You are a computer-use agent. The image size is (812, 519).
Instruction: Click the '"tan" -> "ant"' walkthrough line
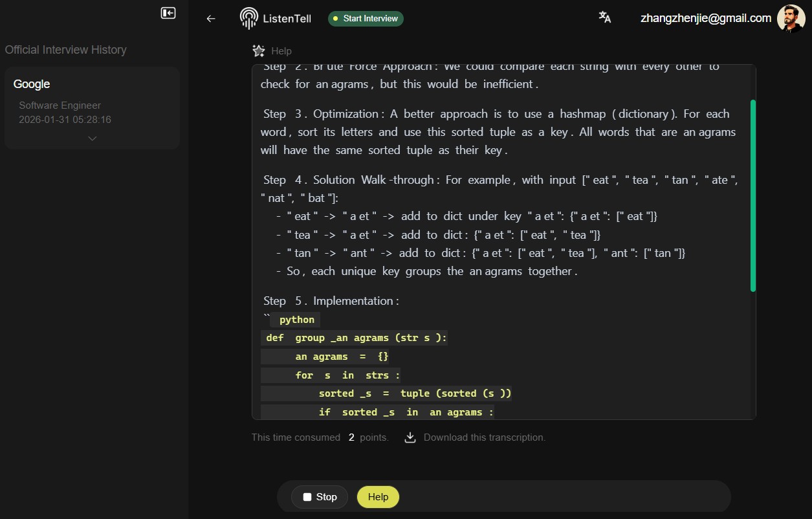click(x=480, y=253)
